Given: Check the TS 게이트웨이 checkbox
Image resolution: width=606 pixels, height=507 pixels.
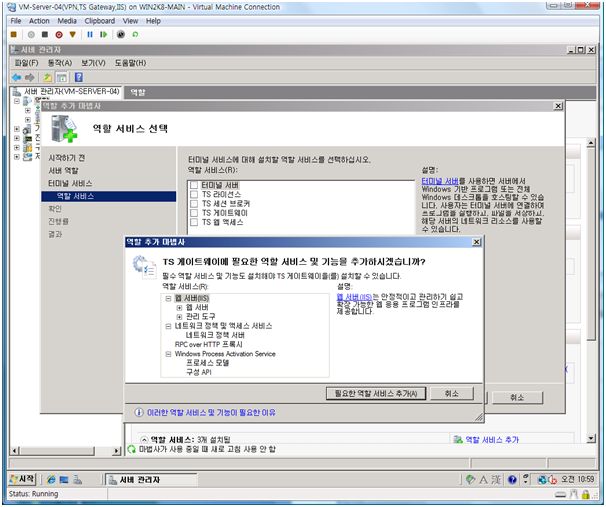Looking at the screenshot, I should [194, 213].
